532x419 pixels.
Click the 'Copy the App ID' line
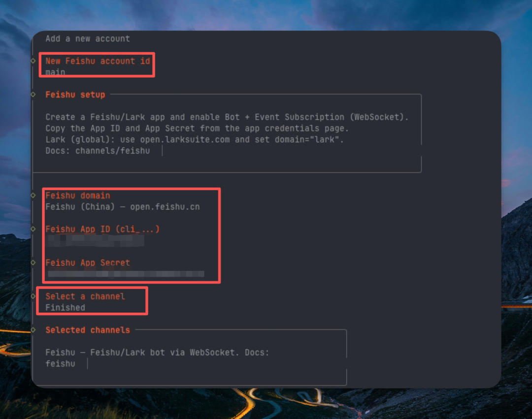pos(197,128)
